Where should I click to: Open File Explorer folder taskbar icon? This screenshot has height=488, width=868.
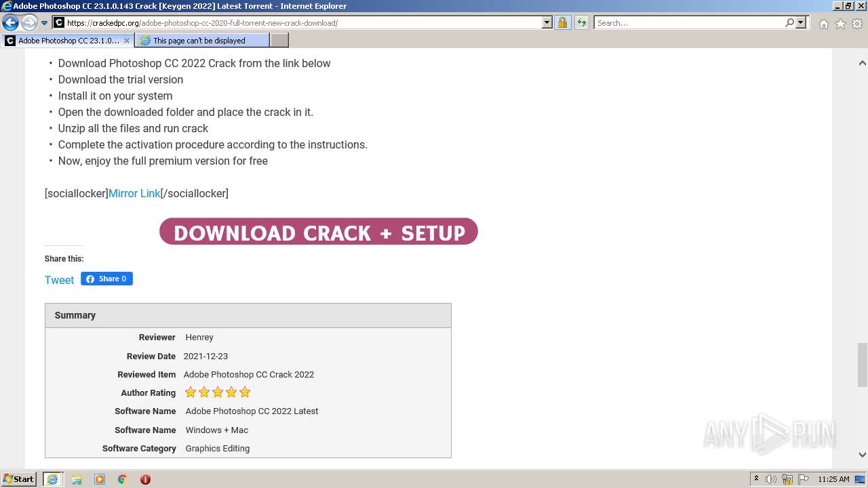click(77, 479)
